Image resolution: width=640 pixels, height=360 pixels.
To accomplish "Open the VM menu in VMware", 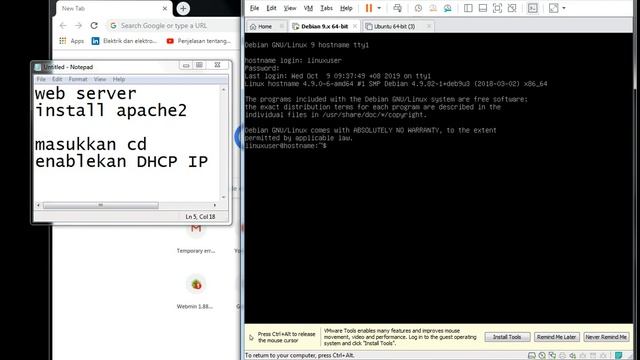I will [308, 8].
